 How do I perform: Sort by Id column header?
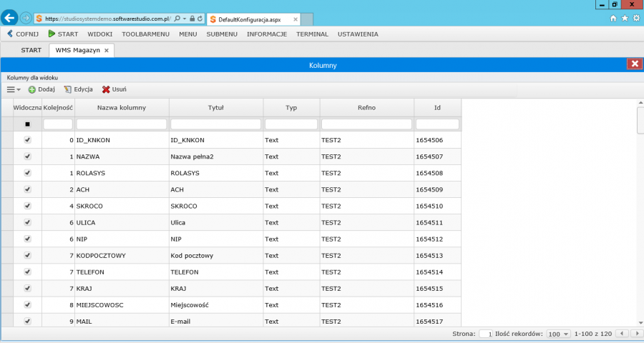click(437, 107)
